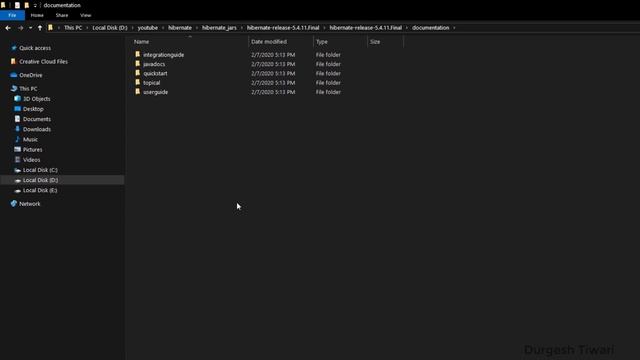Open the File ribbon tab
This screenshot has width=640, height=360.
pyautogui.click(x=12, y=15)
